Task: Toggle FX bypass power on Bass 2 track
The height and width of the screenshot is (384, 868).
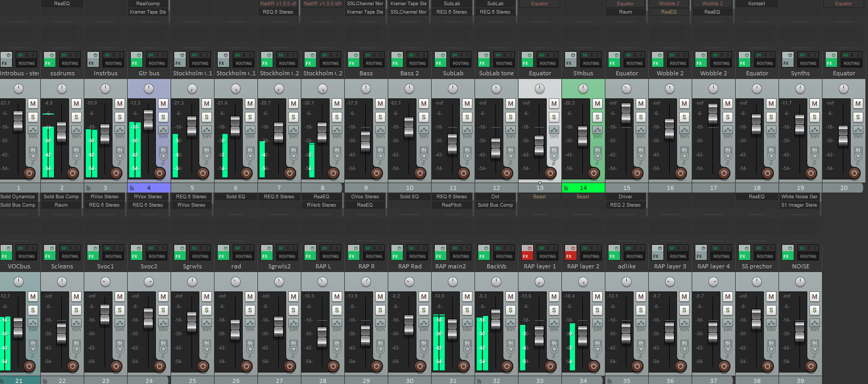Action: (399, 55)
